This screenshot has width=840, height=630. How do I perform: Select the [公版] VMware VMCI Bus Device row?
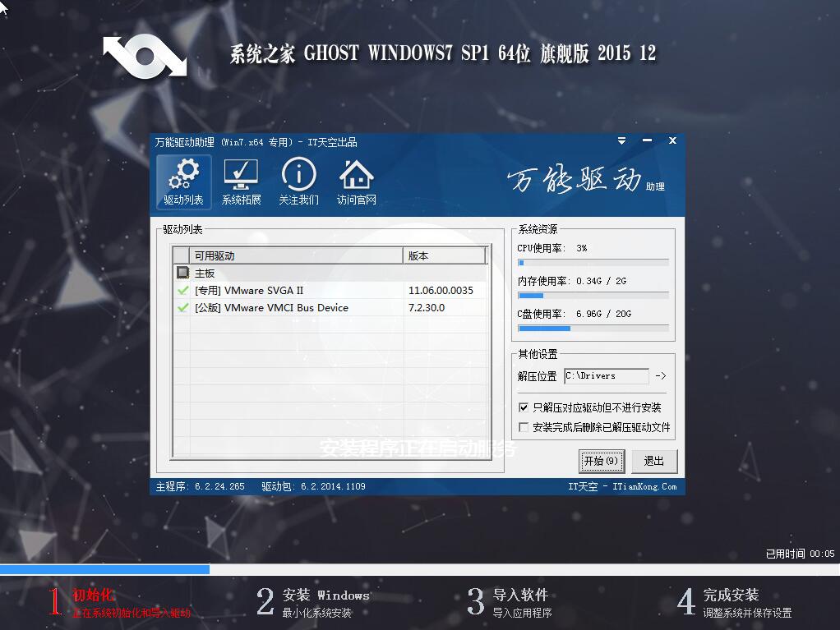pos(330,308)
